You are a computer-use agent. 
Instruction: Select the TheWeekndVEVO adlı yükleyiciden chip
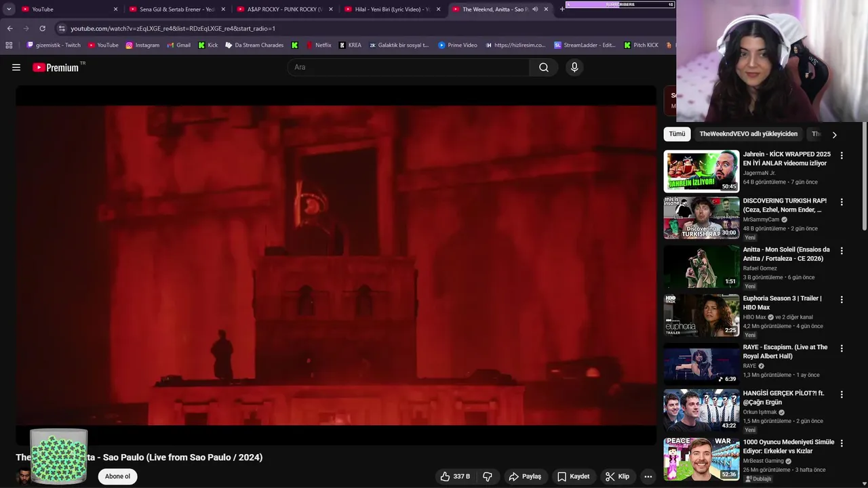click(748, 134)
